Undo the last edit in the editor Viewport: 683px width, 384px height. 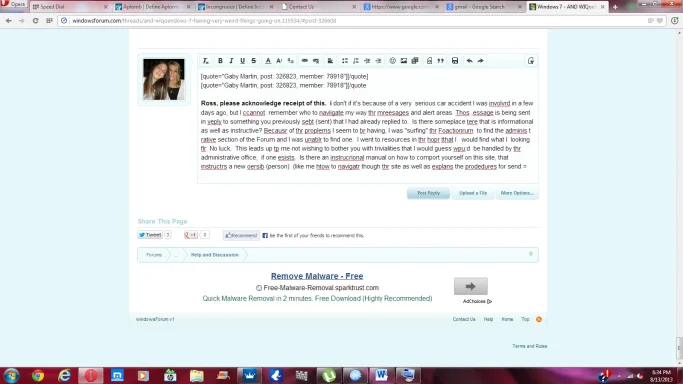469,61
